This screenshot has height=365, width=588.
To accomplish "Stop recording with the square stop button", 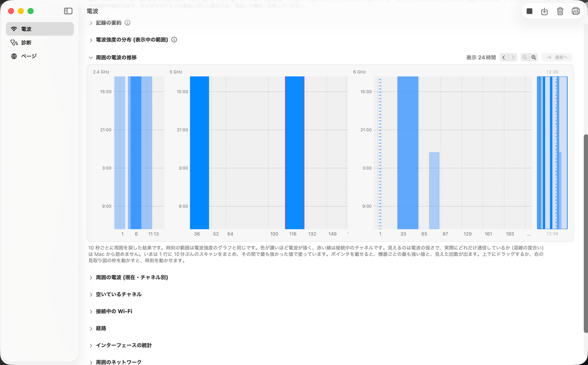I will coord(529,11).
